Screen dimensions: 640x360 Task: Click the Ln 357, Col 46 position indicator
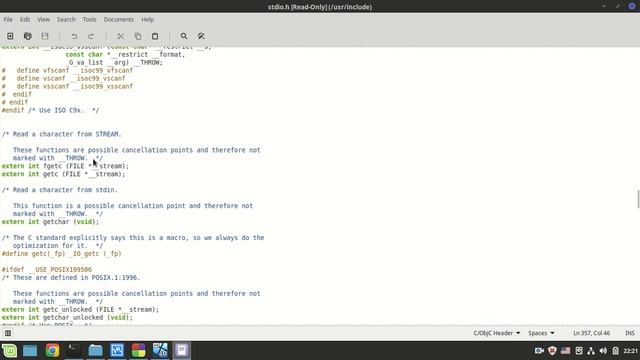[x=591, y=333]
